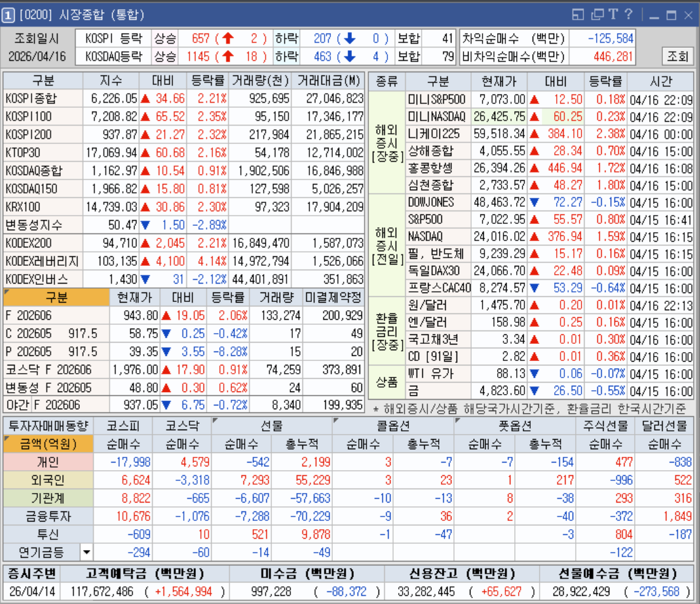Select the 니케이225 row
This screenshot has width=700, height=604.
pyautogui.click(x=438, y=134)
